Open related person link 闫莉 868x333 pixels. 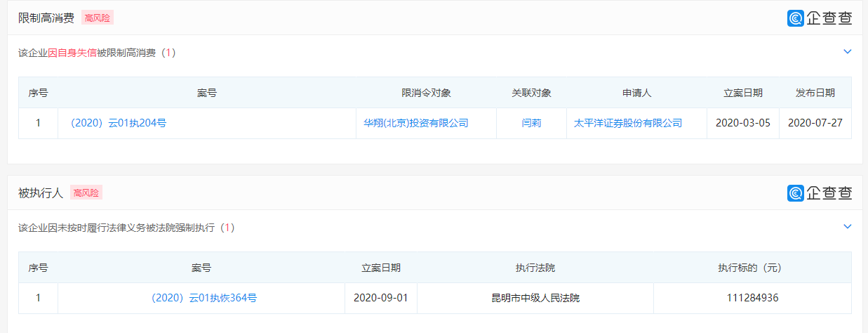point(531,123)
